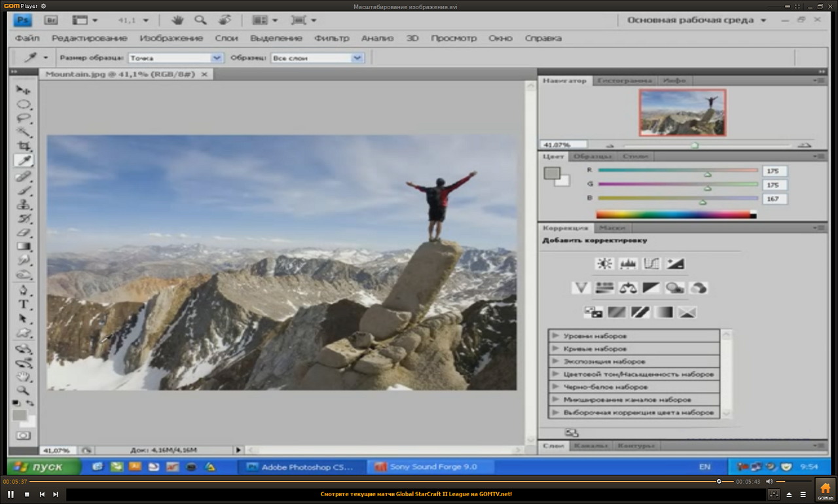Add a Brightness/Contrast adjustment

(x=603, y=264)
